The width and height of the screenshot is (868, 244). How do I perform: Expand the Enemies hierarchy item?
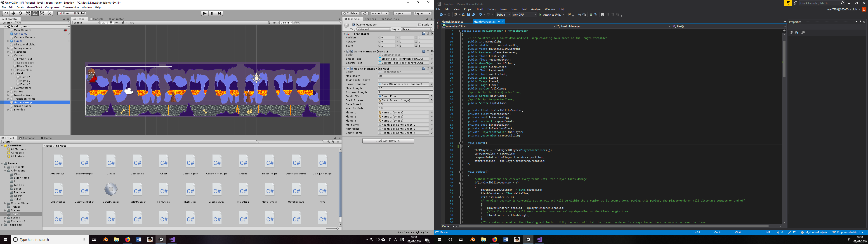pyautogui.click(x=8, y=110)
